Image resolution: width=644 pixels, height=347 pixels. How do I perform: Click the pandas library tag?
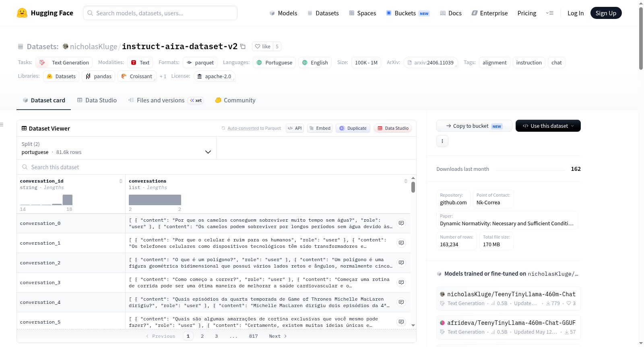point(99,76)
